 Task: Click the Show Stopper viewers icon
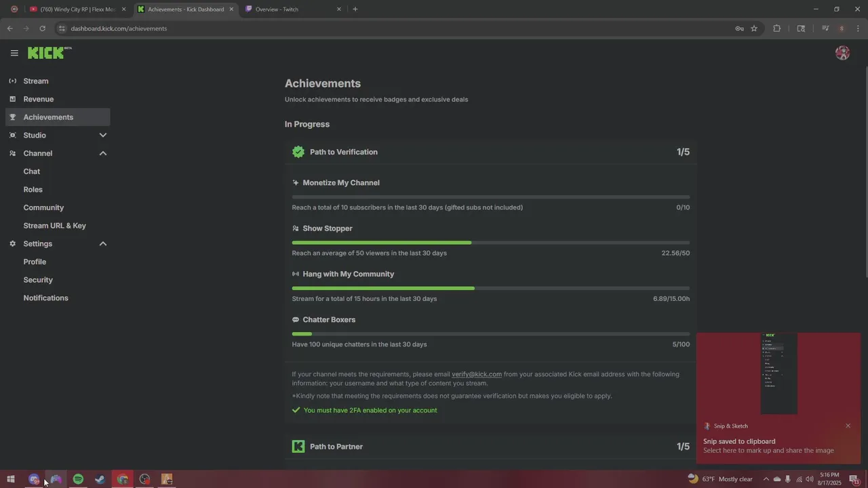(296, 228)
